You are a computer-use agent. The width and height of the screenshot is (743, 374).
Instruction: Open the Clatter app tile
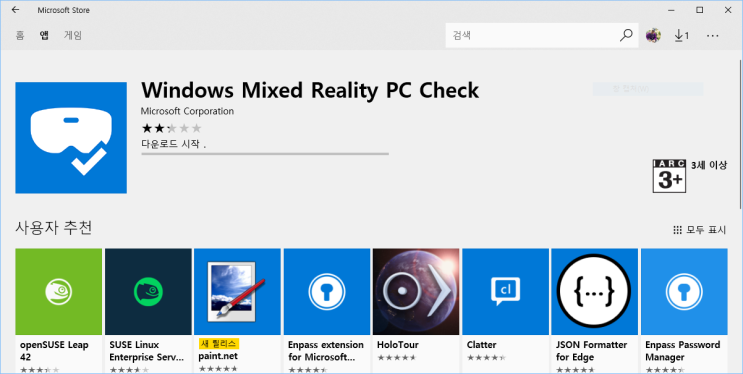point(506,310)
